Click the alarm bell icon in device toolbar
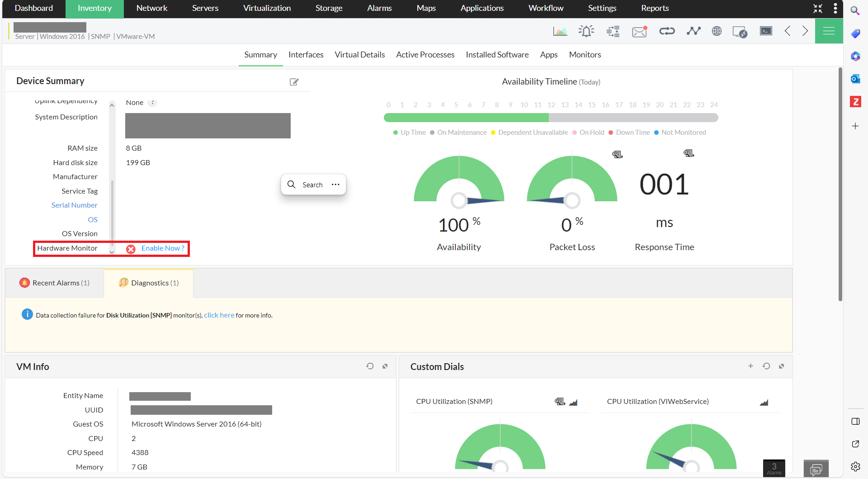 [586, 31]
